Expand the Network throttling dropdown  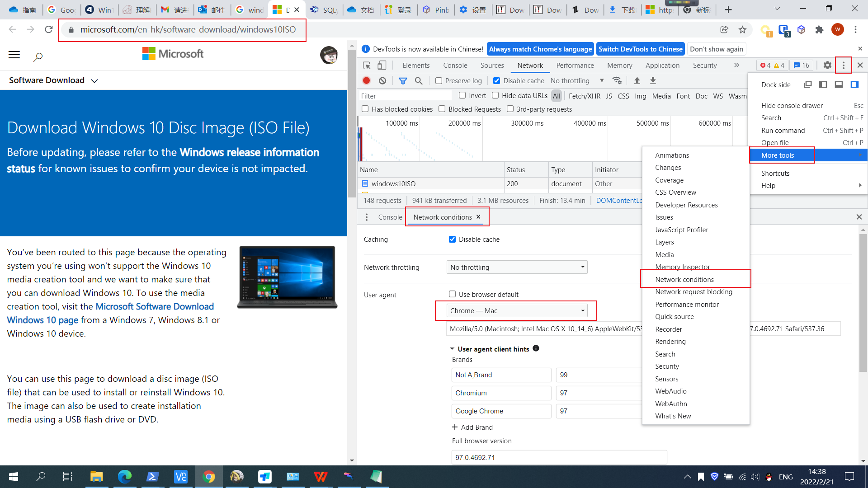[516, 267]
